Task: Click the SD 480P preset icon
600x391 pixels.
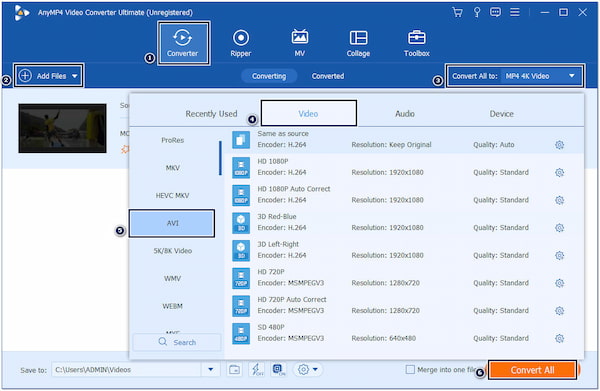Action: [241, 333]
